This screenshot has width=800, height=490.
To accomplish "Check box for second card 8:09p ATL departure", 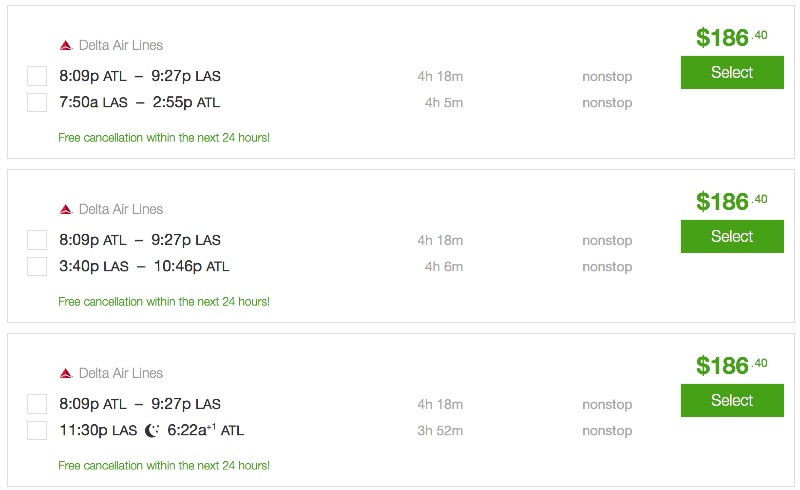I will 37,240.
